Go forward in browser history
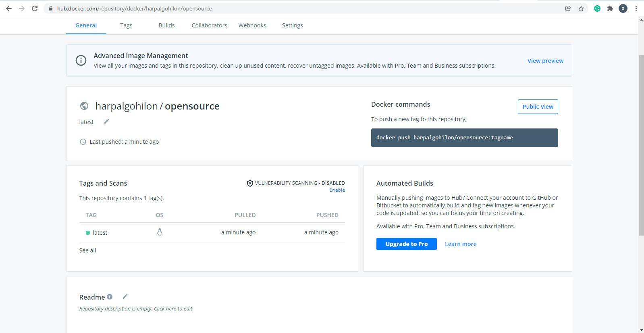 coord(22,8)
